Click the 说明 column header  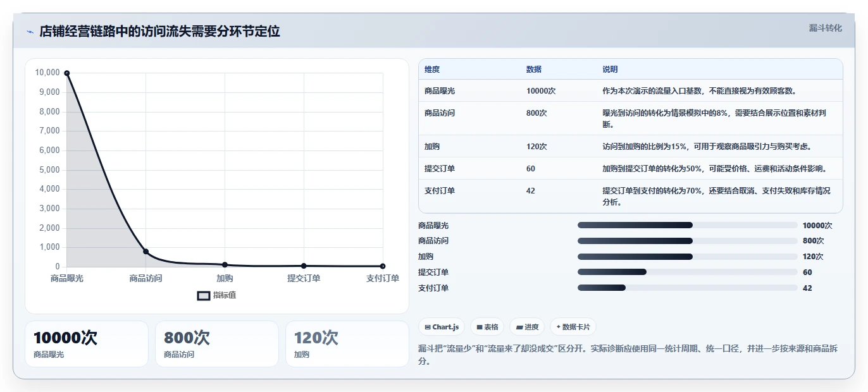610,70
